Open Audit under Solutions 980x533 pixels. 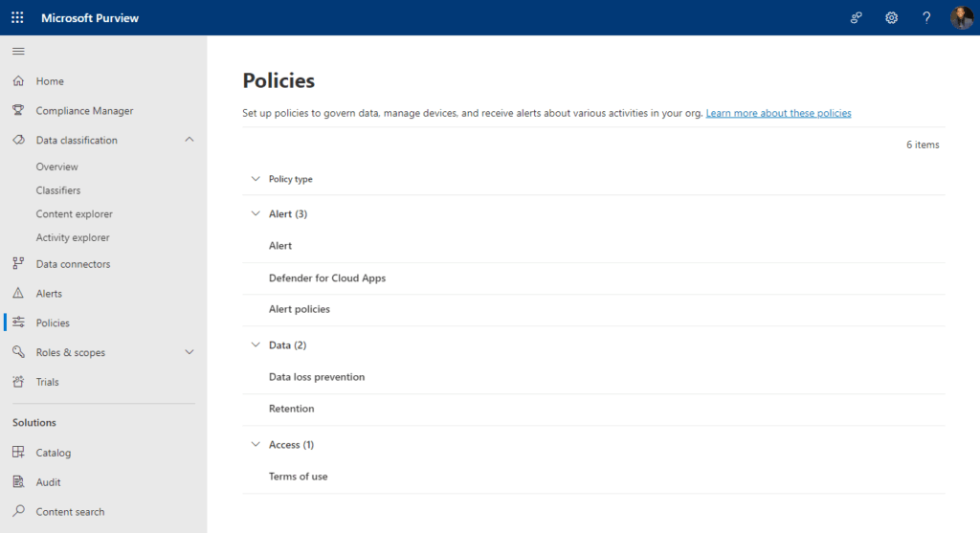(x=48, y=481)
